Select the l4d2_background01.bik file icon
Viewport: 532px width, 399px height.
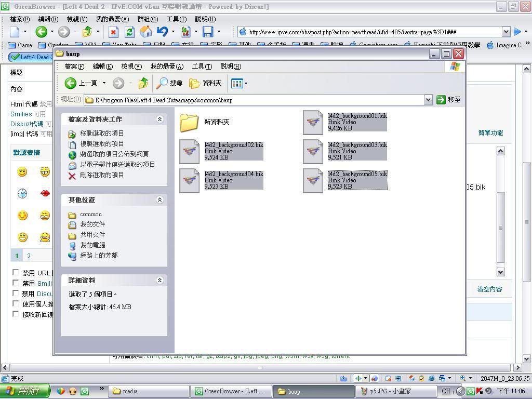(x=313, y=123)
